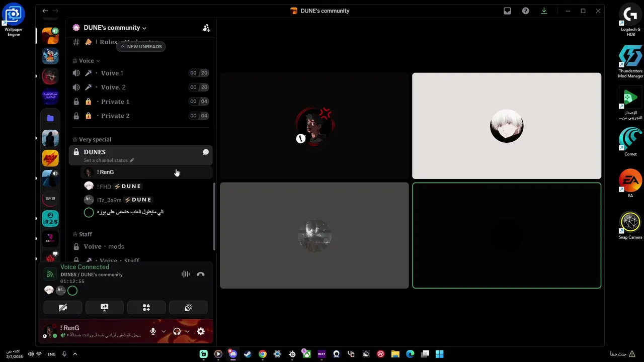The height and width of the screenshot is (362, 644).
Task: Open the DUNES locked voice channel
Action: click(x=140, y=155)
